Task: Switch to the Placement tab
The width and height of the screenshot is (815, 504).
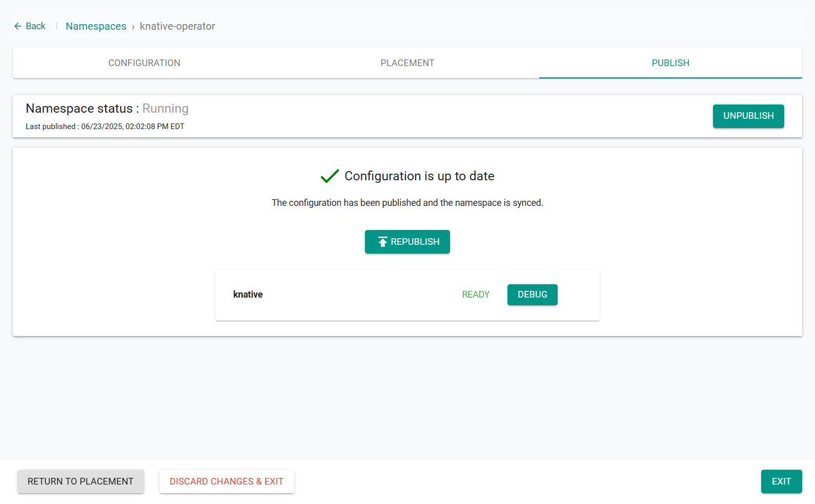Action: (x=407, y=63)
